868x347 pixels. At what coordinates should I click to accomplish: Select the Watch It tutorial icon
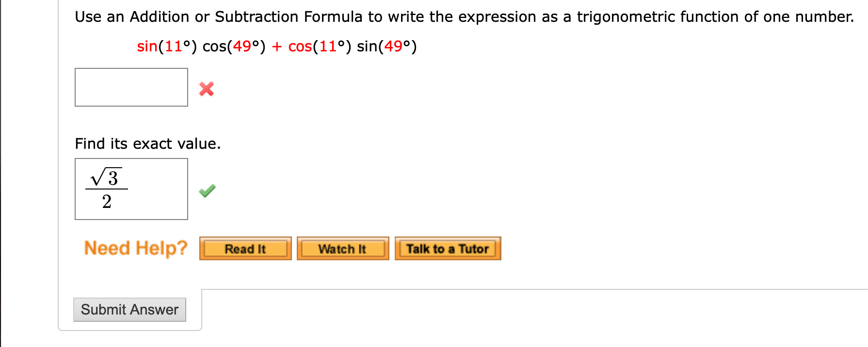point(342,249)
